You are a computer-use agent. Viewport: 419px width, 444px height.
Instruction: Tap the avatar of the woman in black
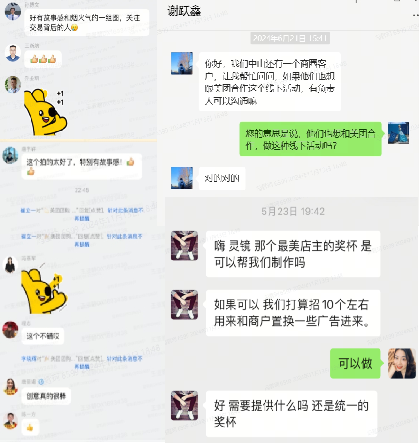10,265
